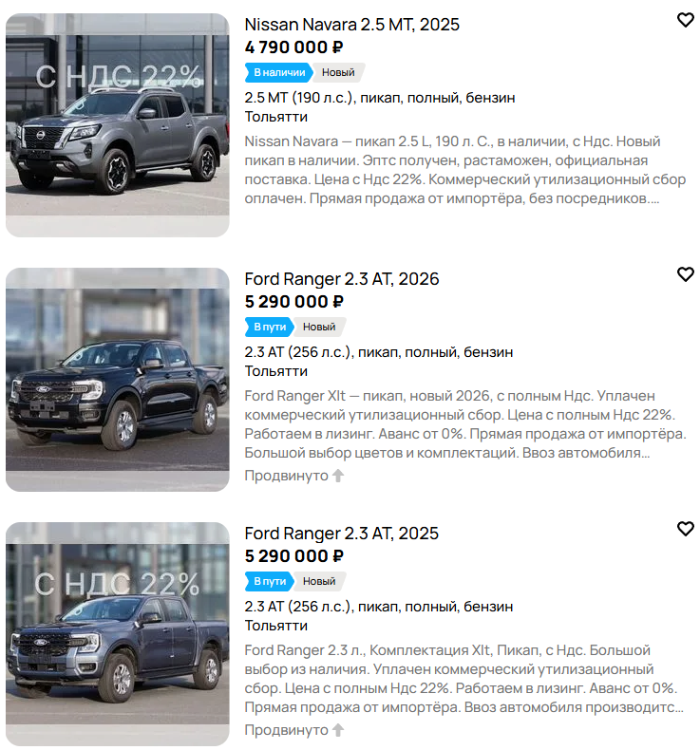Click the Nissan Navara description text

point(465,170)
